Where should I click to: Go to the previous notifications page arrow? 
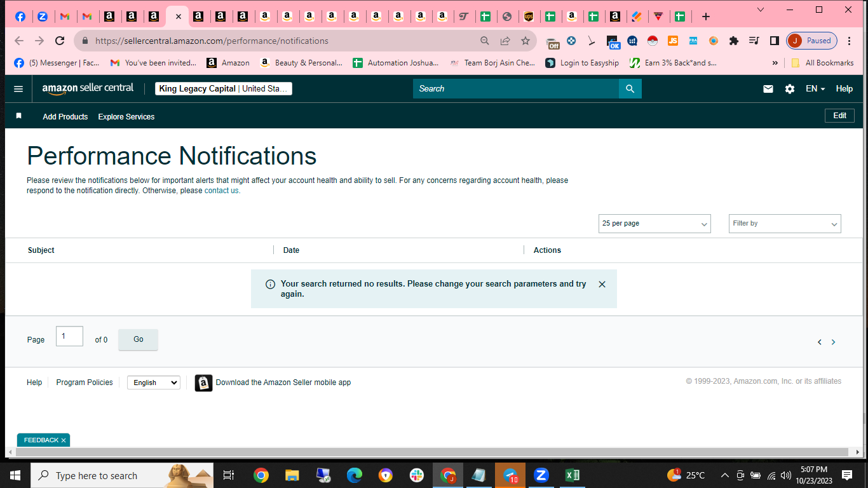pos(820,342)
